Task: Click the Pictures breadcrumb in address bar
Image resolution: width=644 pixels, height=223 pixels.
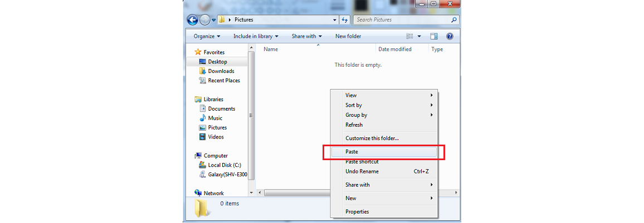Action: tap(243, 19)
